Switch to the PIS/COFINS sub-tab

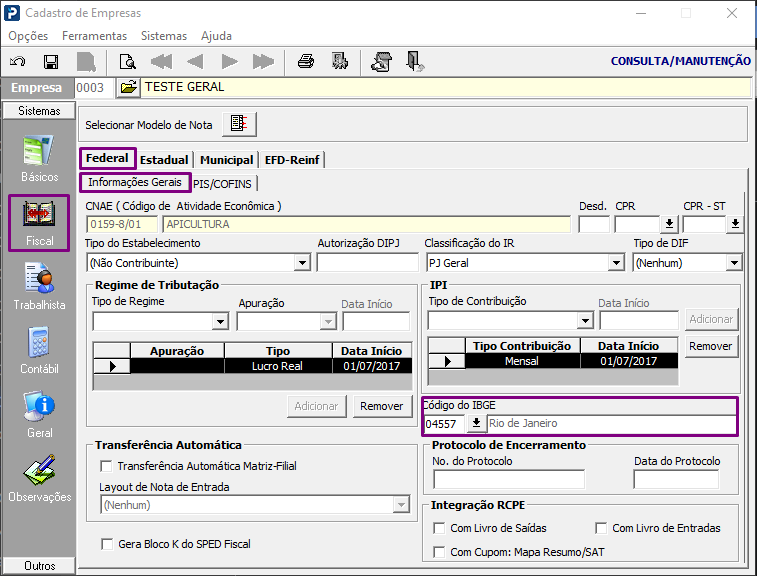pos(223,184)
